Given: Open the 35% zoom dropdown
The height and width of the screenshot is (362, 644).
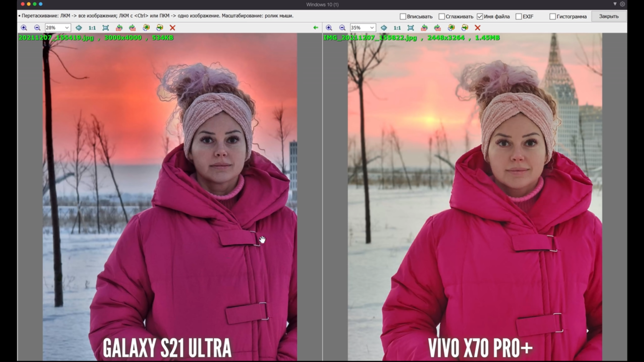Looking at the screenshot, I should tap(372, 28).
